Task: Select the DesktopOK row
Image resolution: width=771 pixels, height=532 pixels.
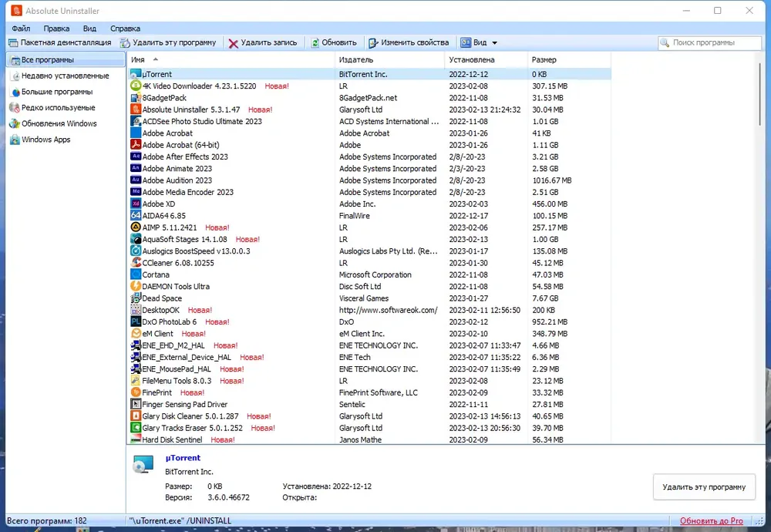Action: tap(369, 310)
